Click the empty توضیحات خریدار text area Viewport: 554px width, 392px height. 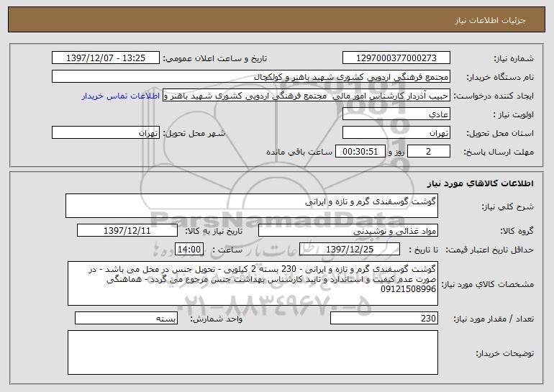(x=253, y=352)
